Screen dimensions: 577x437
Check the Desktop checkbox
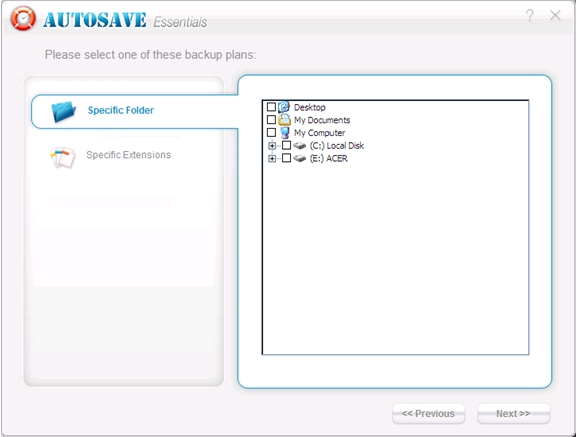coord(271,107)
